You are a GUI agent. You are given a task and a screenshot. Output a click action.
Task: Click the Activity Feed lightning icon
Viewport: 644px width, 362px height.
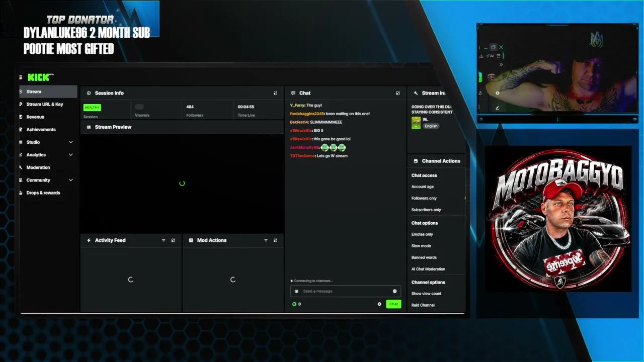tap(89, 240)
